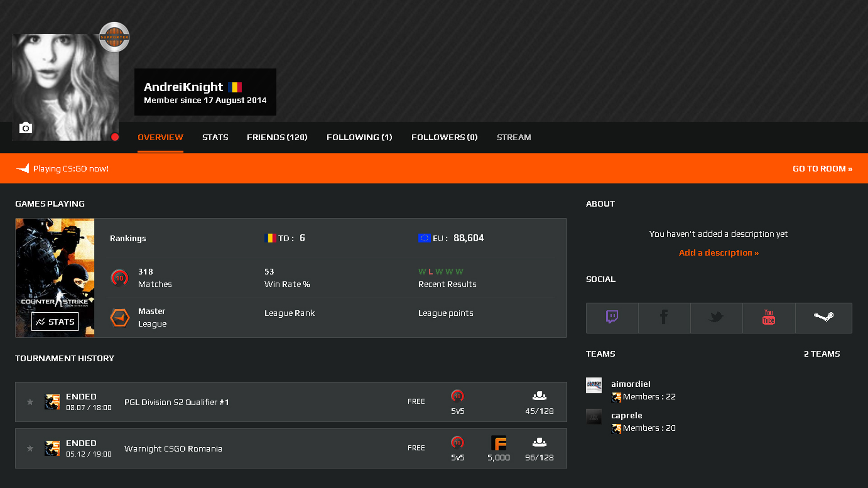Switch to the Stats tab
This screenshot has height=488, width=868.
pyautogui.click(x=215, y=137)
